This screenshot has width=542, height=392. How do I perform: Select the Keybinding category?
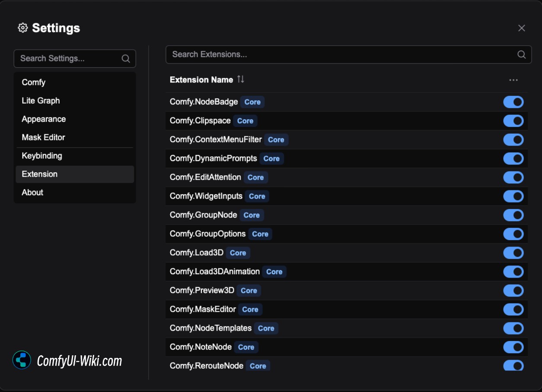coord(75,156)
